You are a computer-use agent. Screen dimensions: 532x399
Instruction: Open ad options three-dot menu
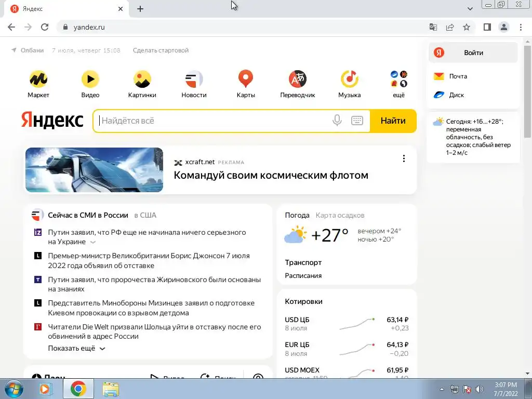(404, 158)
